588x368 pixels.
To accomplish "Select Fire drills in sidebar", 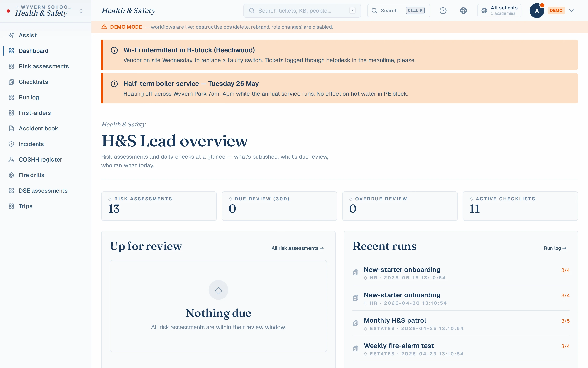I will [x=46, y=175].
